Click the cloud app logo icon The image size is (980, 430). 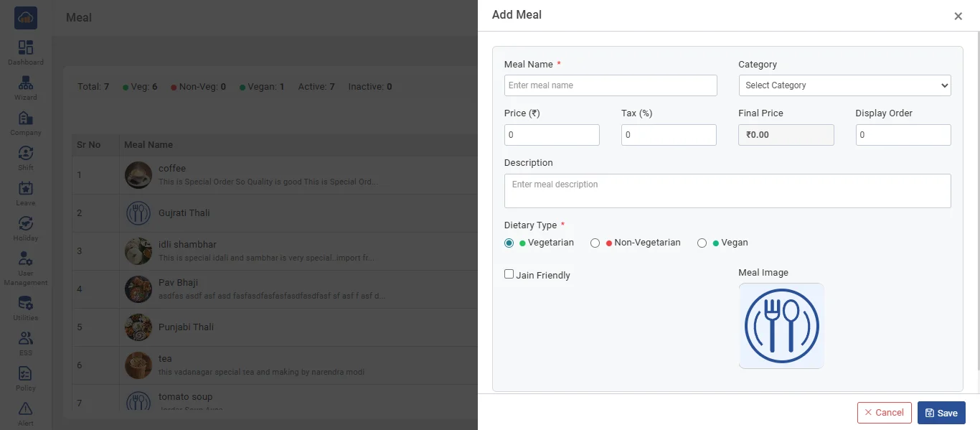pos(26,18)
